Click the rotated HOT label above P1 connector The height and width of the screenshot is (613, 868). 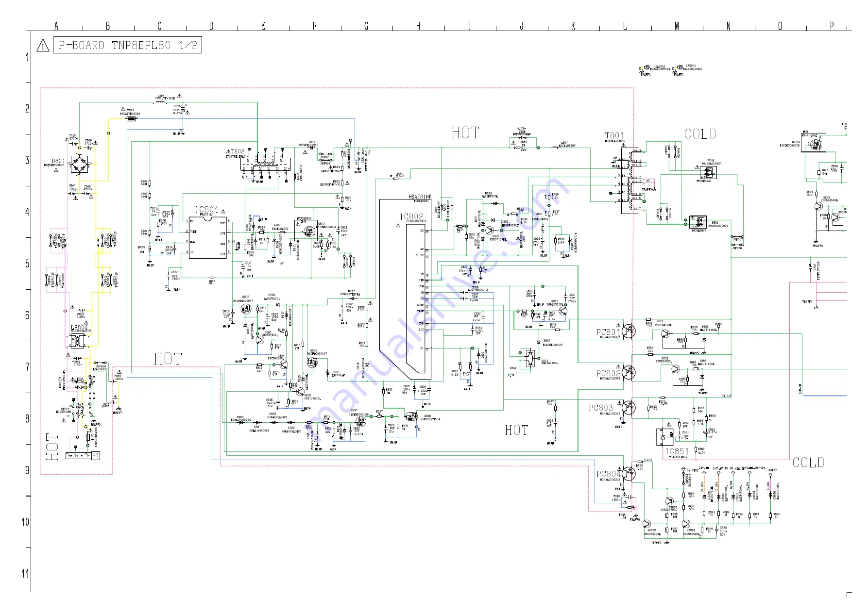(x=52, y=447)
